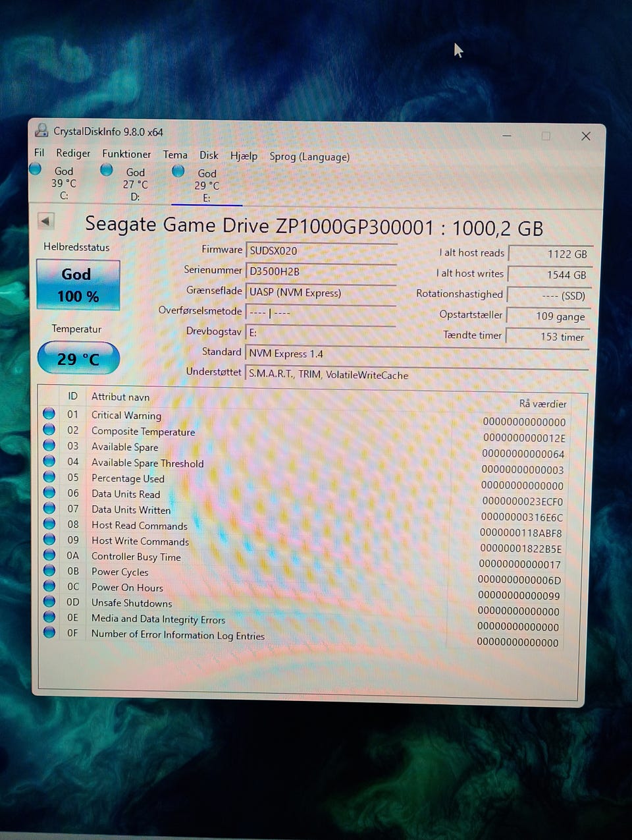Click the Serienummer field D3500H2B

coord(321,271)
